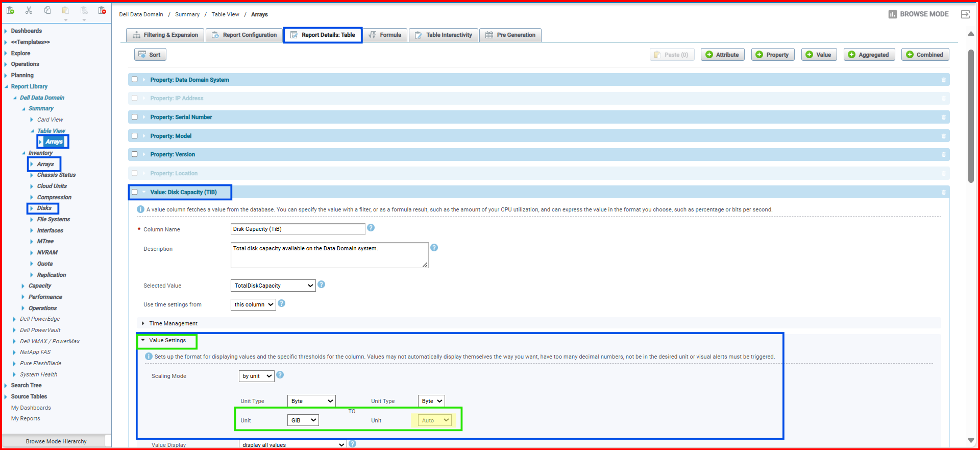The height and width of the screenshot is (450, 980).
Task: Select the Report Details: Table tab
Action: [x=323, y=35]
